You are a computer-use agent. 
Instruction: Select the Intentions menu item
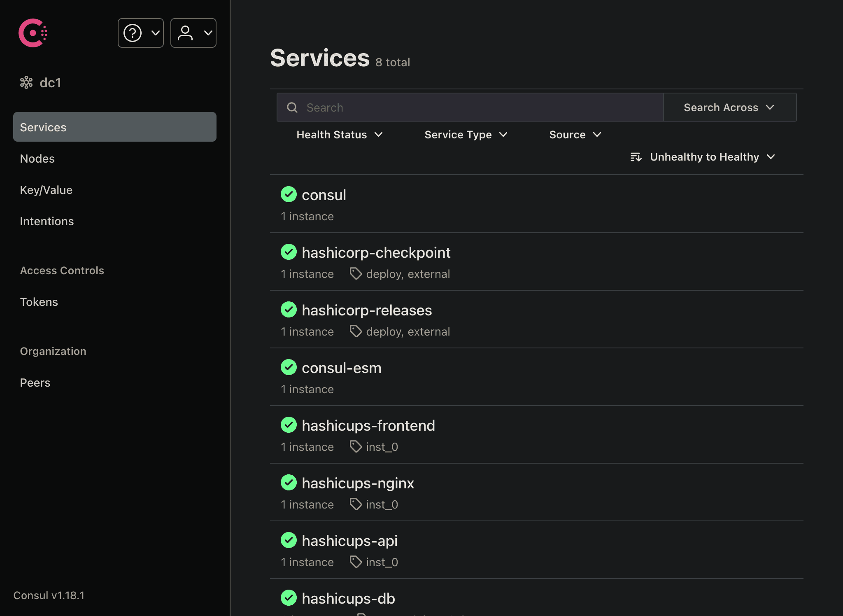47,221
